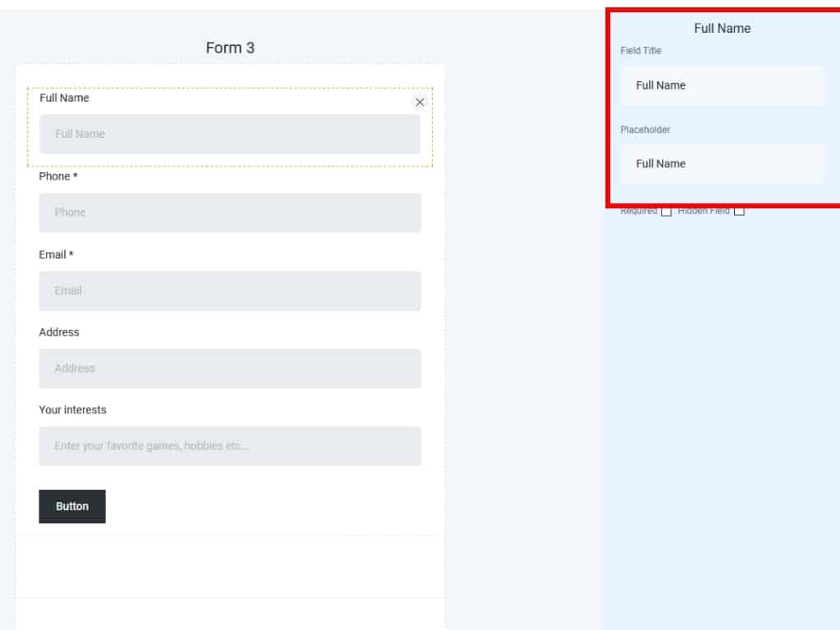Click the Phone * field label
840x630 pixels.
point(58,176)
